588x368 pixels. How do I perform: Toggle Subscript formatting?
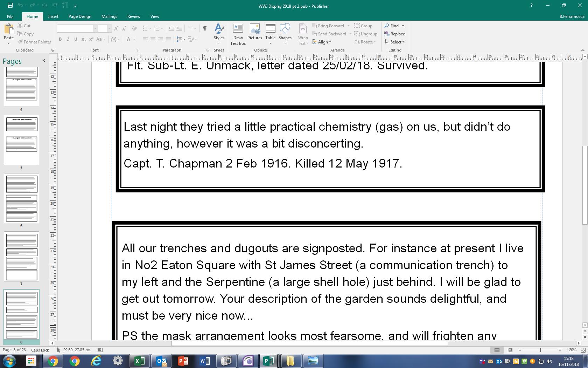coord(83,39)
